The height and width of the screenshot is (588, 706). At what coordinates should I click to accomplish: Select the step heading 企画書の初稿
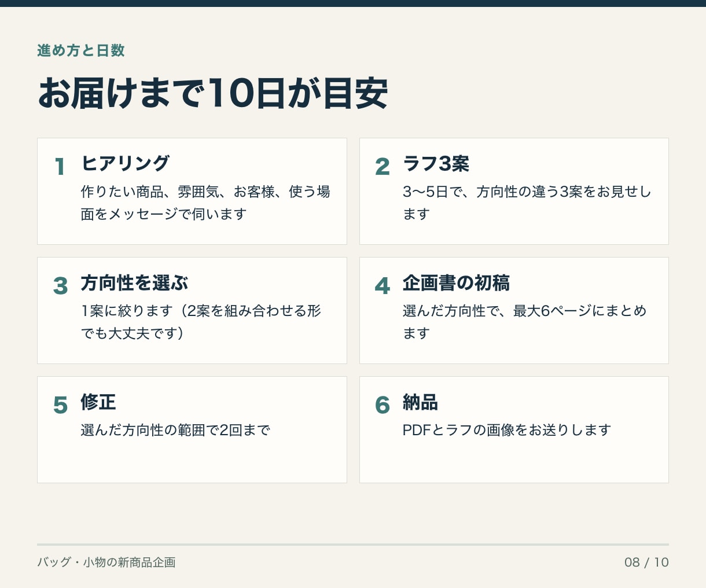tap(456, 283)
